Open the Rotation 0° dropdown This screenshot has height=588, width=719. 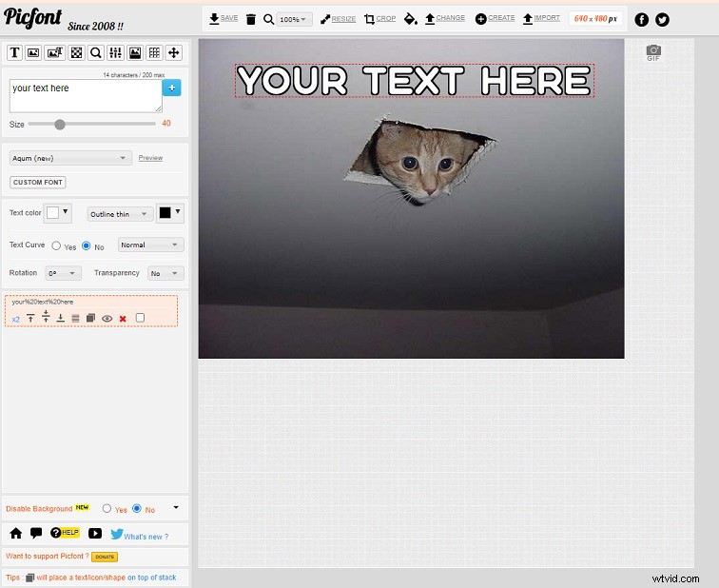coord(64,273)
